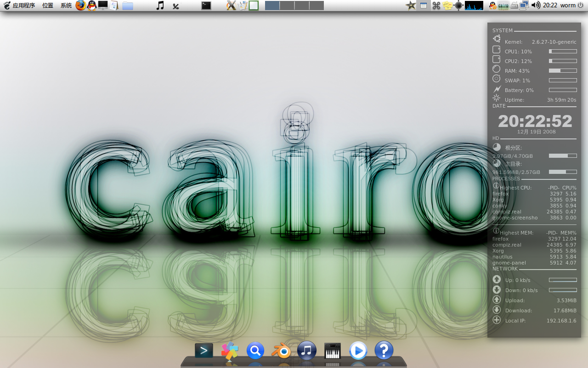Click the star icon in the panel
This screenshot has width=588, height=368.
pyautogui.click(x=411, y=6)
